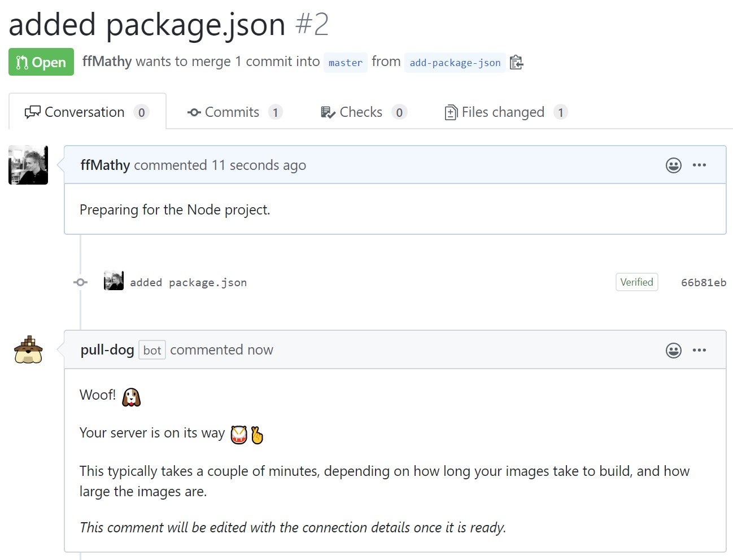Add emoji reaction to pull-dog's comment
Image resolution: width=733 pixels, height=560 pixels.
coord(673,351)
